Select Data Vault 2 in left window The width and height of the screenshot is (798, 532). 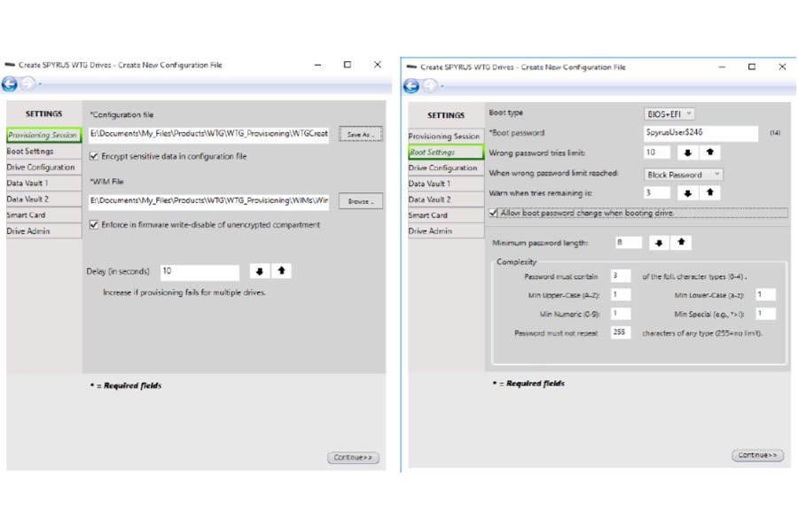pos(43,199)
